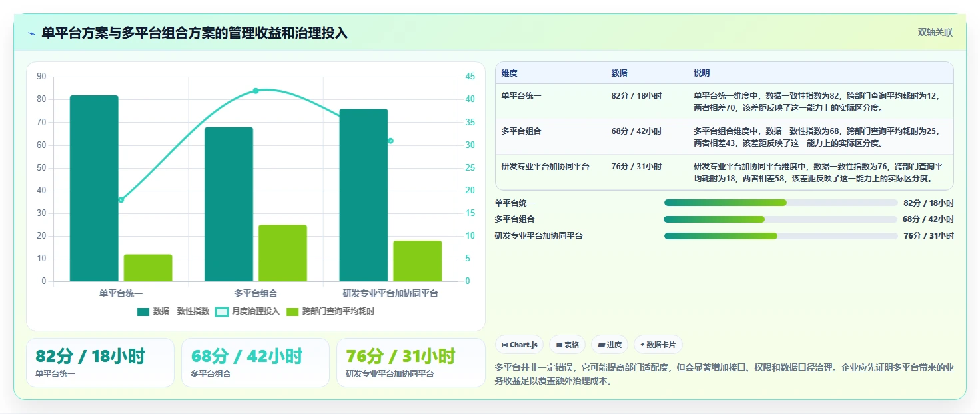Click the 进度 tag
The width and height of the screenshot is (980, 414).
pyautogui.click(x=610, y=345)
